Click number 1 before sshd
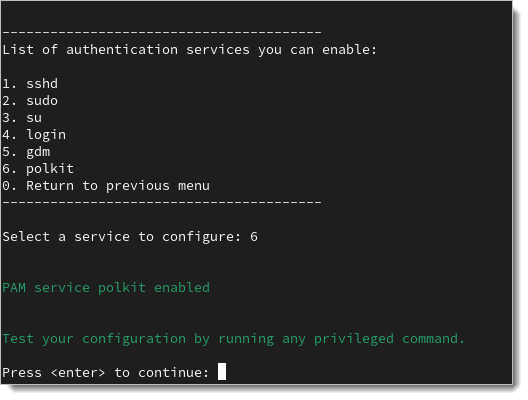The image size is (528, 400). [6, 84]
